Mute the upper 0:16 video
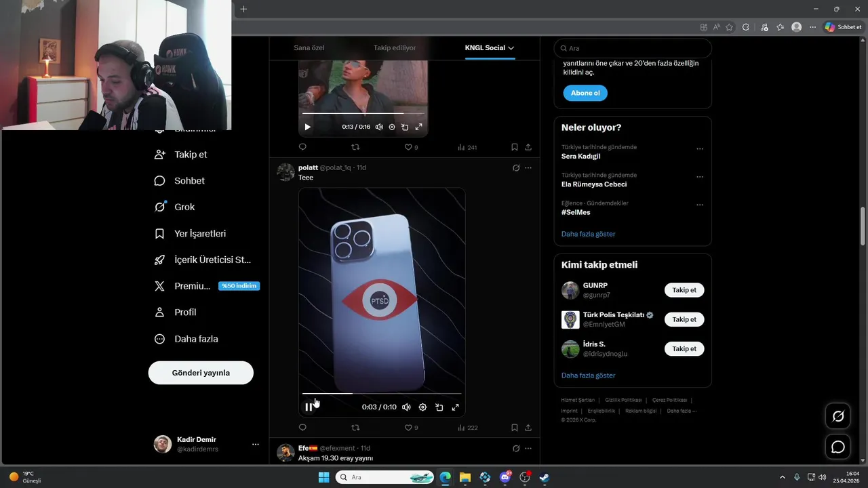The height and width of the screenshot is (488, 868). click(379, 127)
